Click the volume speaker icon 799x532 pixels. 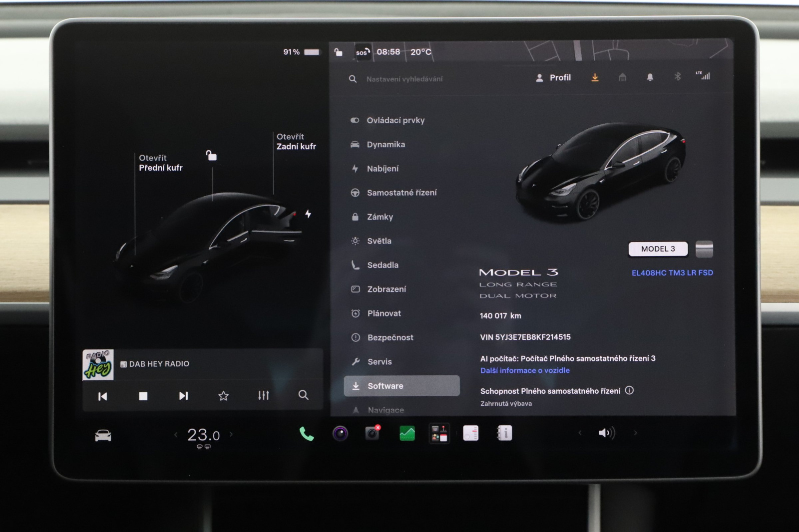(607, 433)
